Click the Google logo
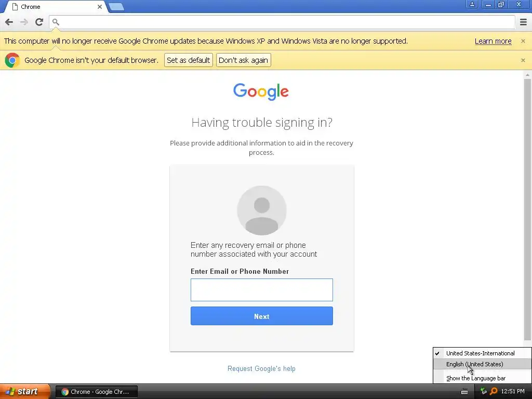This screenshot has width=532, height=399. (x=261, y=91)
